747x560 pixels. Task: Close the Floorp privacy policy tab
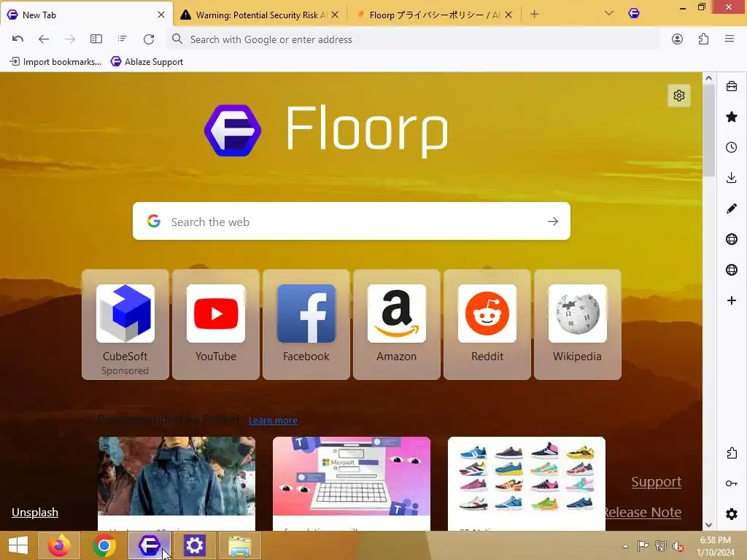click(x=508, y=15)
